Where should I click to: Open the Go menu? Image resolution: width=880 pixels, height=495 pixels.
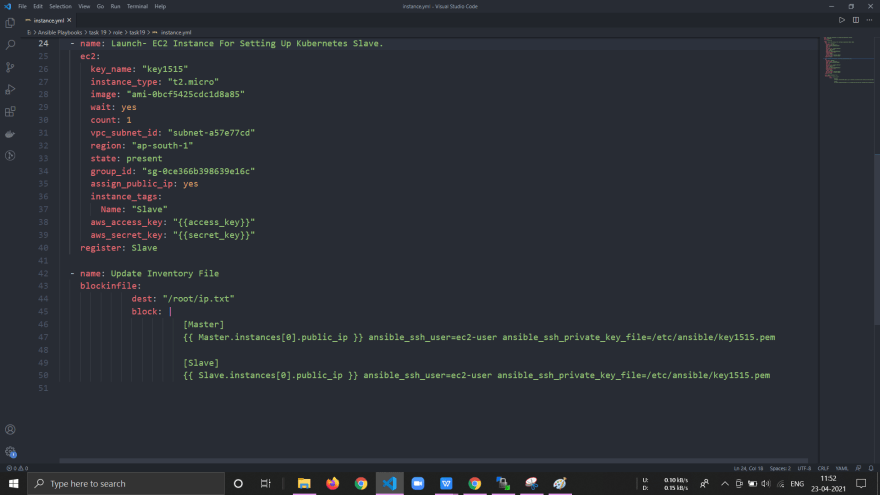(100, 6)
